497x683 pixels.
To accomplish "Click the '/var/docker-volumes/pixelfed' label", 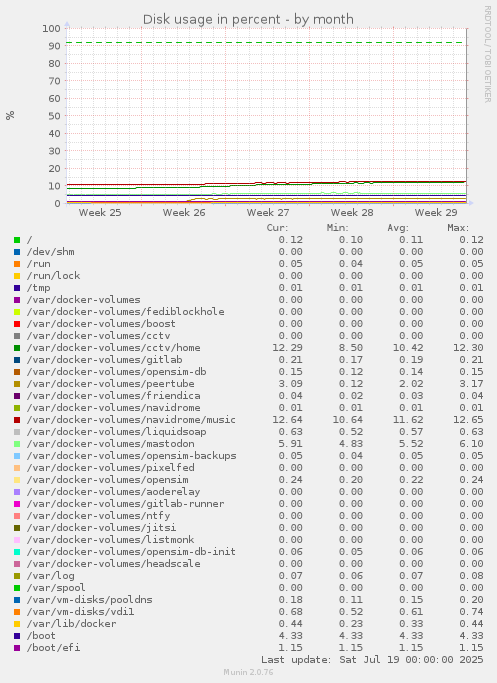I will pos(111,468).
